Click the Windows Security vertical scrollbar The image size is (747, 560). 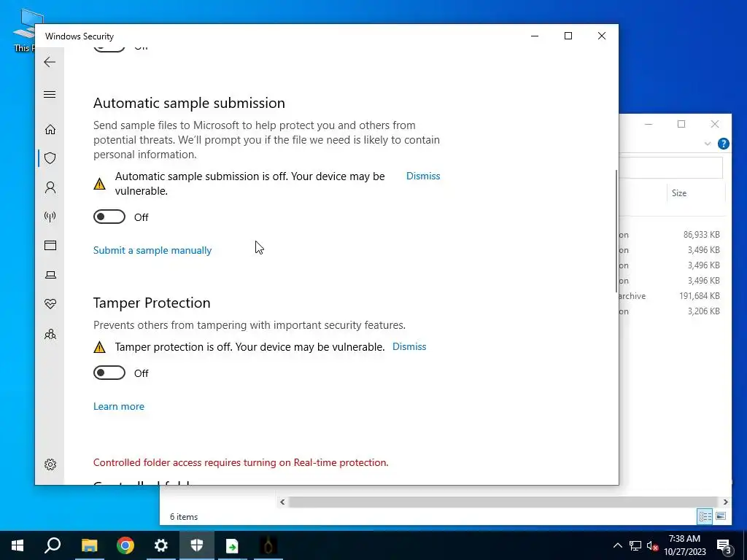coord(616,231)
